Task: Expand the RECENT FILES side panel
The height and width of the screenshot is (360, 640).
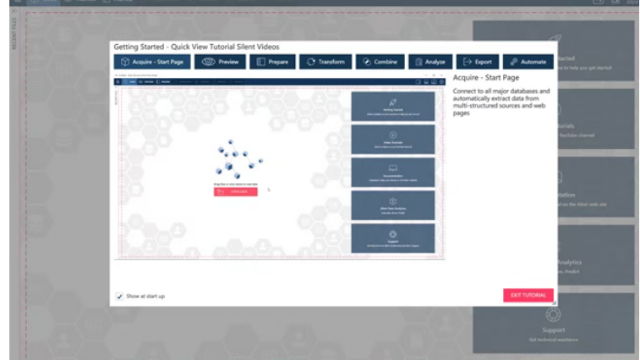Action: coord(14,33)
